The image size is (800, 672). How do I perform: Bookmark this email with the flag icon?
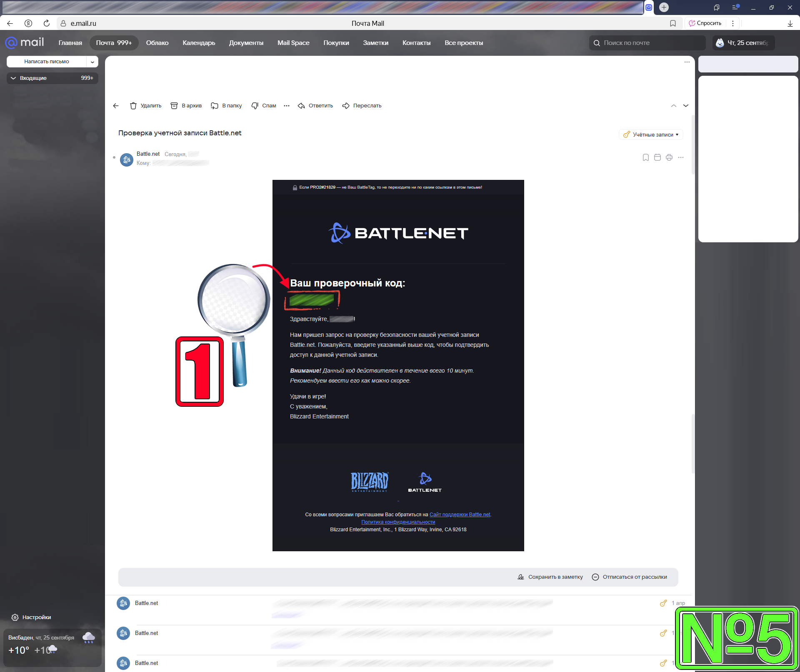(x=645, y=157)
